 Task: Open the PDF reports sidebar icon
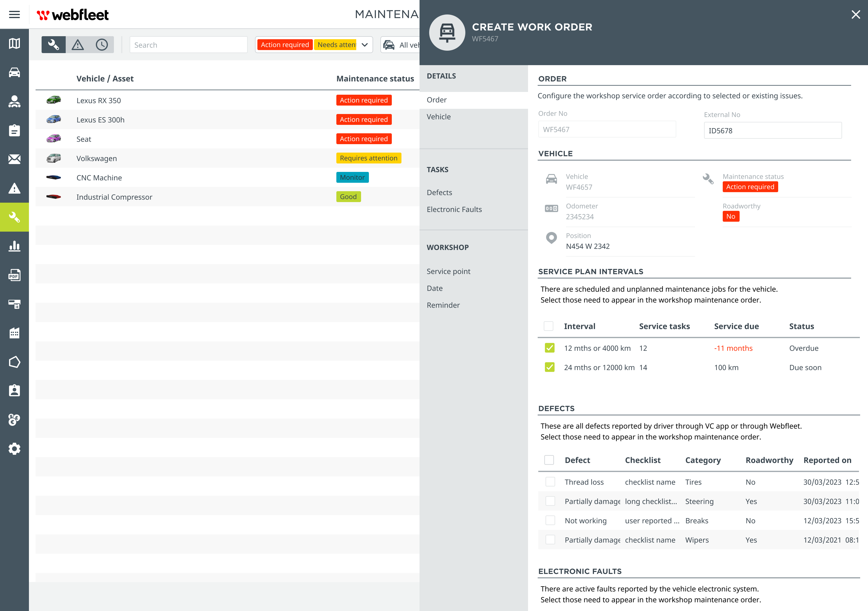coord(14,275)
